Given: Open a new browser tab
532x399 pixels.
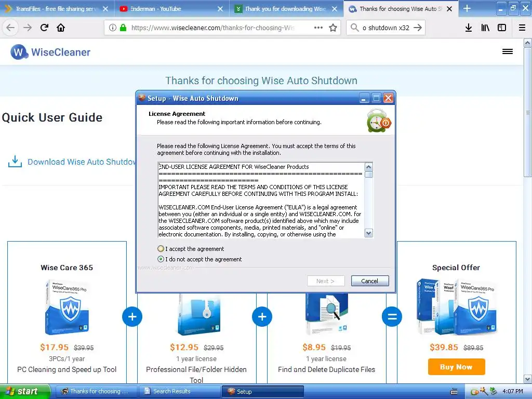Looking at the screenshot, I should pyautogui.click(x=467, y=8).
